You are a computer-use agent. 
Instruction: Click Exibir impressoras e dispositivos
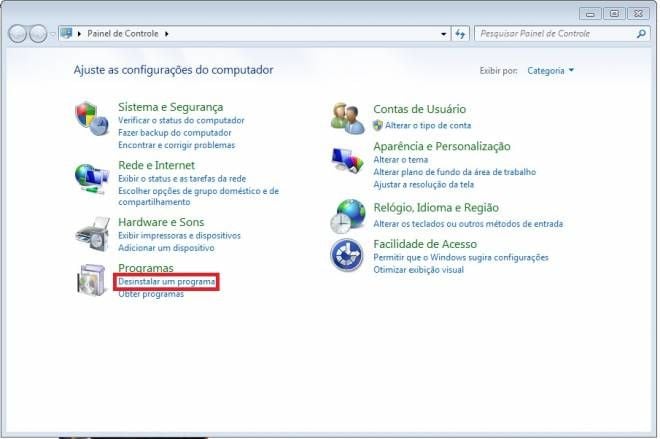tap(179, 235)
